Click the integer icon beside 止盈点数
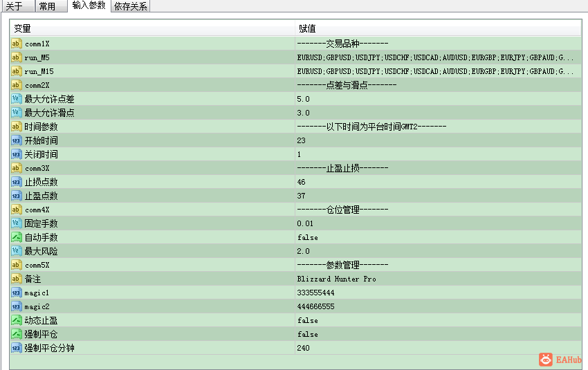The height and width of the screenshot is (370, 588). pos(16,196)
